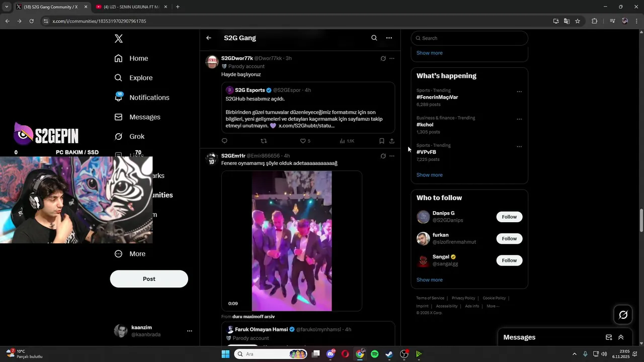Image resolution: width=644 pixels, height=362 pixels.
Task: Follow Danips G
Action: (509, 217)
